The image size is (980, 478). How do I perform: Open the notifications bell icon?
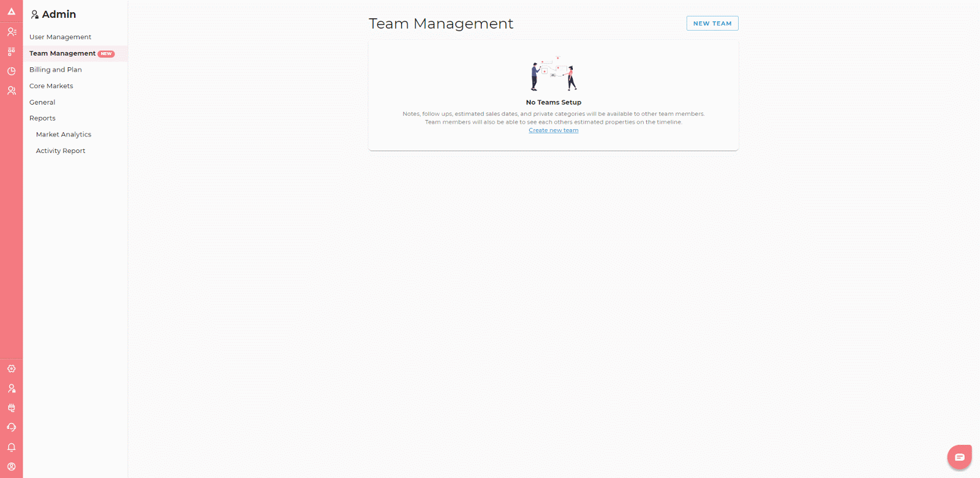pos(11,447)
